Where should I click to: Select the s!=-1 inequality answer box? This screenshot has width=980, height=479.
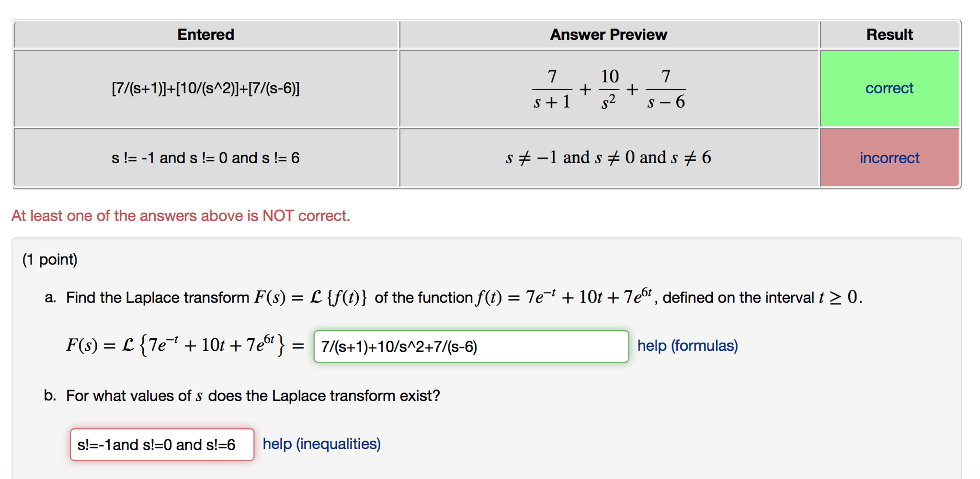163,445
